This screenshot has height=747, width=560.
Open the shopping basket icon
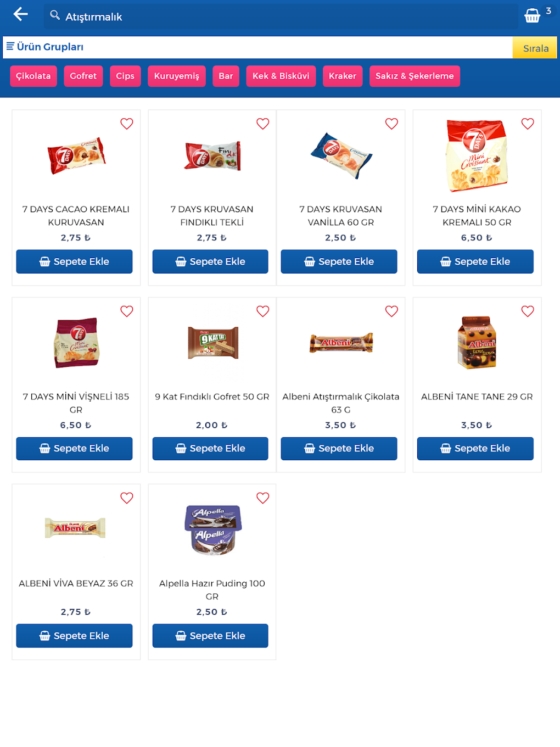532,15
